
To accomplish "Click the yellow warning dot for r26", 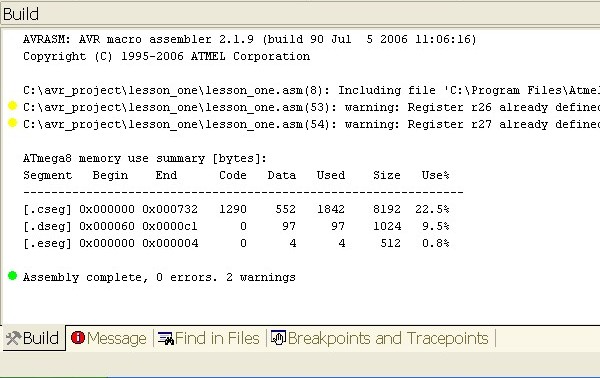I will click(13, 106).
